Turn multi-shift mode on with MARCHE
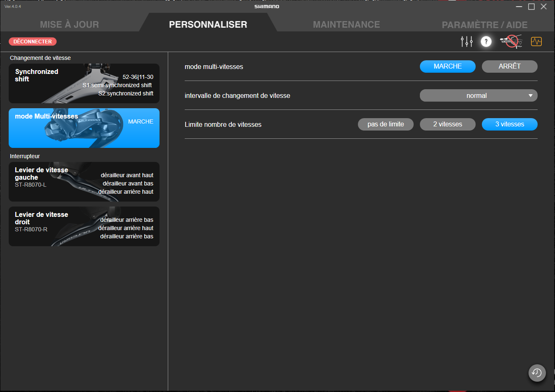The height and width of the screenshot is (392, 555). click(448, 67)
